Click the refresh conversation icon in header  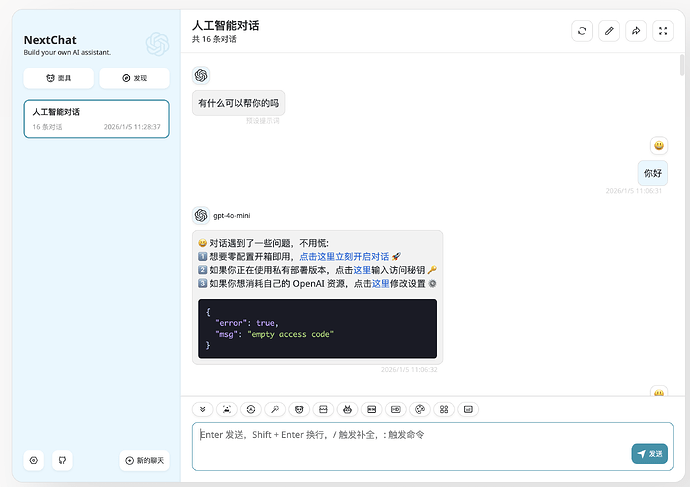582,31
